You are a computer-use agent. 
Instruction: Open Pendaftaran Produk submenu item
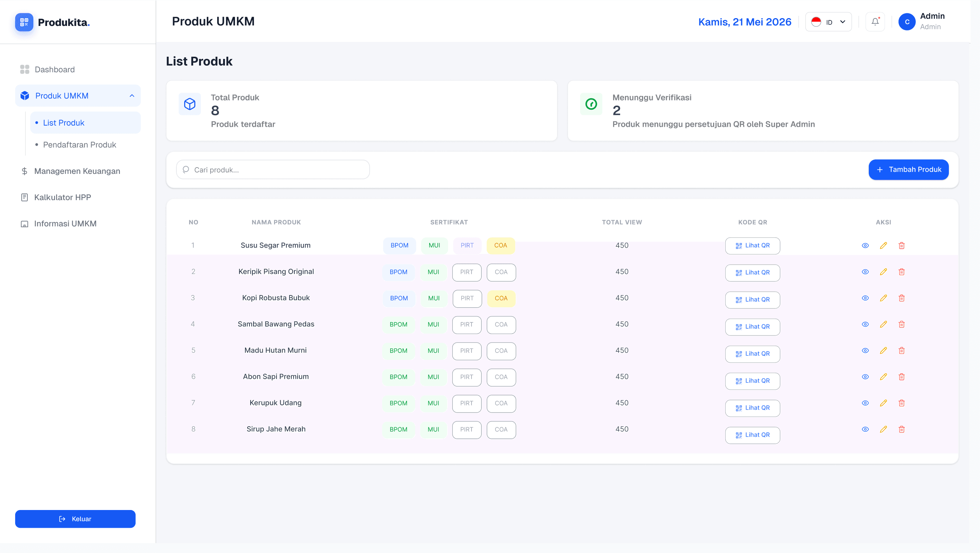[x=80, y=145]
